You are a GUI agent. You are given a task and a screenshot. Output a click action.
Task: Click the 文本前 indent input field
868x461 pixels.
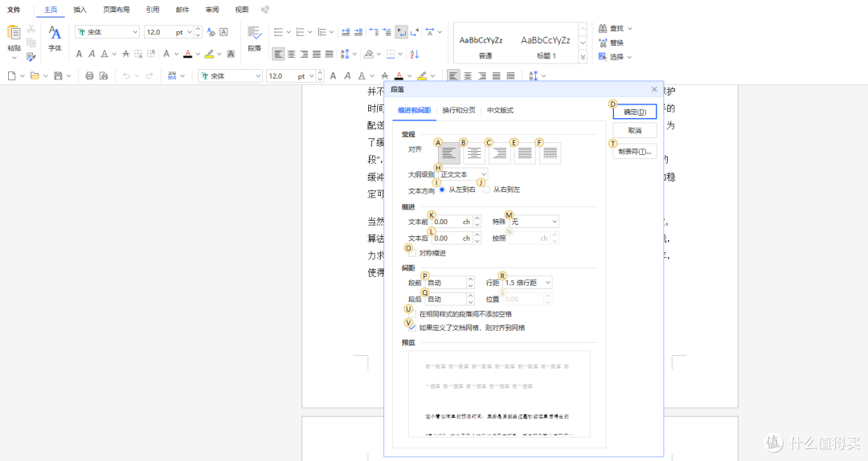coord(452,222)
